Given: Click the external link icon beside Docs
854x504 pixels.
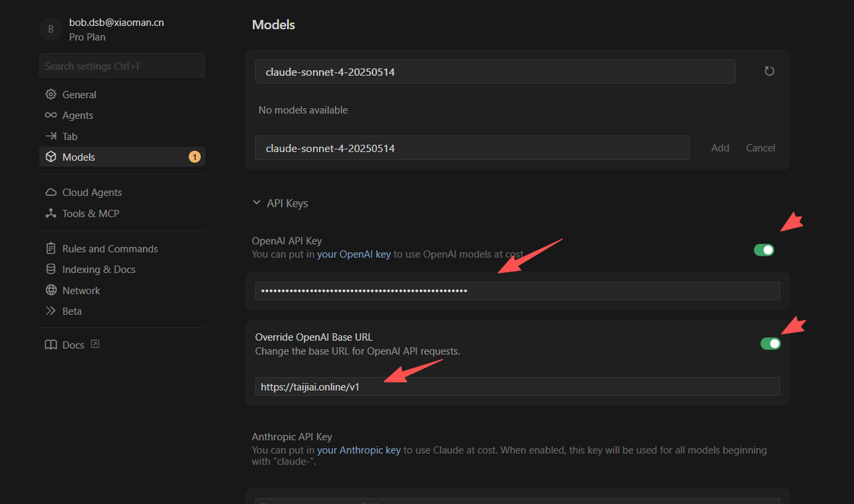Looking at the screenshot, I should point(95,344).
